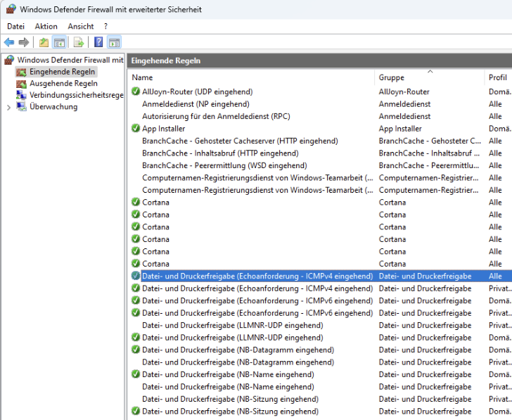
Task: Select the AllJoyn-Router (UDP eingehend) rule name
Action: tap(197, 91)
